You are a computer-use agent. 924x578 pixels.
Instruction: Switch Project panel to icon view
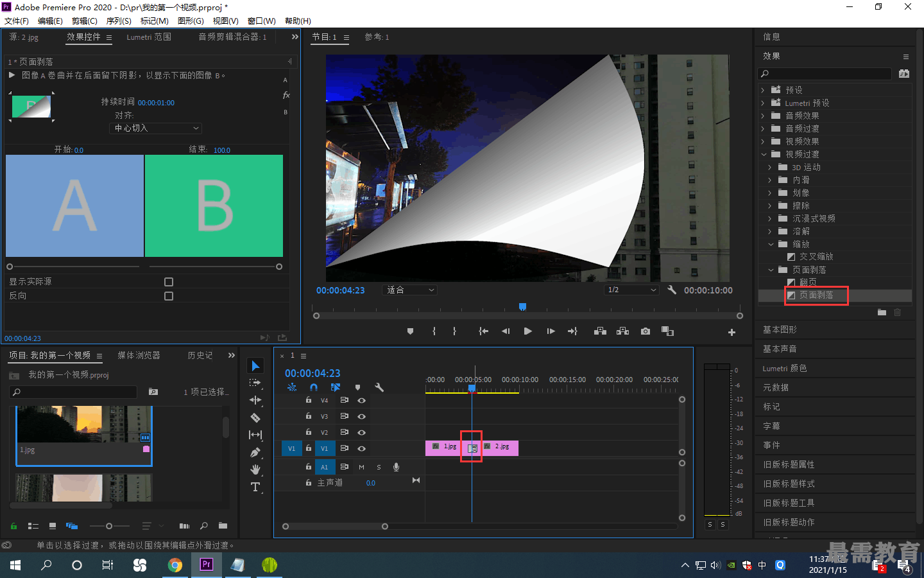pyautogui.click(x=53, y=526)
